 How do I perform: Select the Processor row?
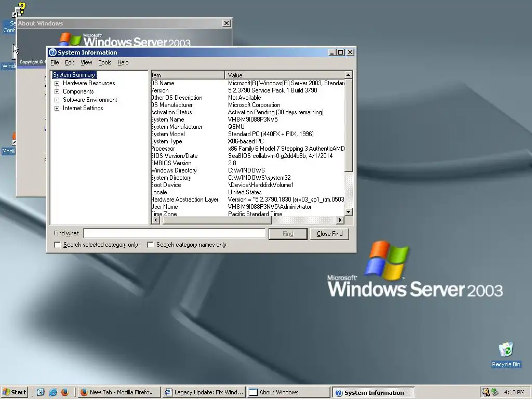click(x=248, y=149)
